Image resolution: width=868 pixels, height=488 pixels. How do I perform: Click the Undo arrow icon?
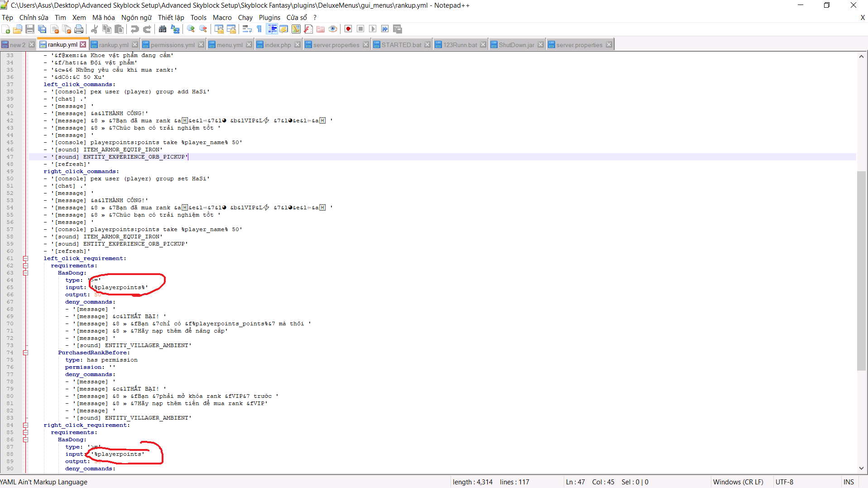(134, 29)
